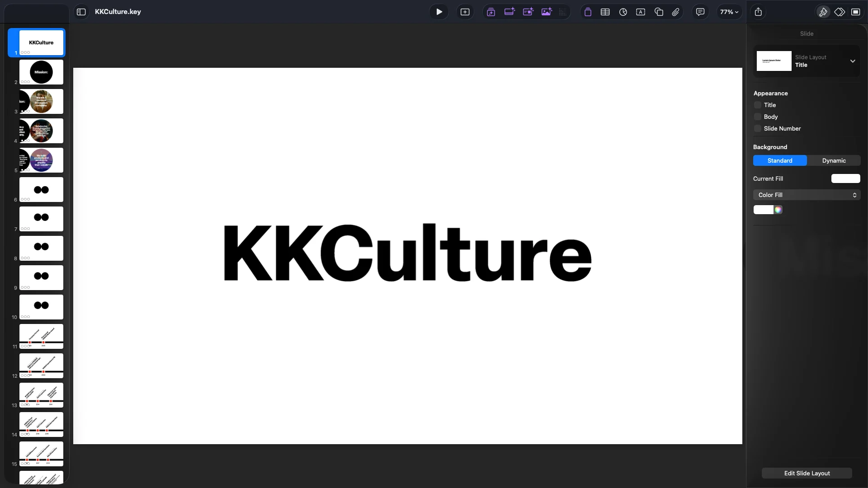This screenshot has width=868, height=488.
Task: Enable the Slide Number checkbox
Action: (x=758, y=129)
